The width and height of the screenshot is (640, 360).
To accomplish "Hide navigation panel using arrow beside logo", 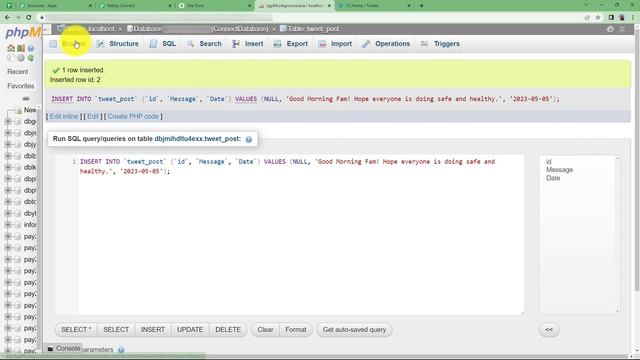I will click(x=47, y=29).
